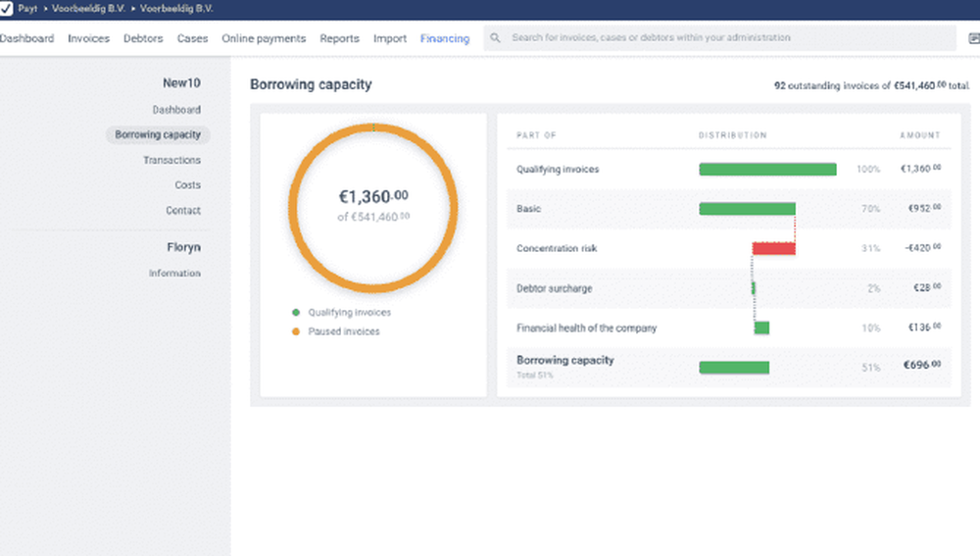Click the icon right of the search bar
980x556 pixels.
[973, 38]
